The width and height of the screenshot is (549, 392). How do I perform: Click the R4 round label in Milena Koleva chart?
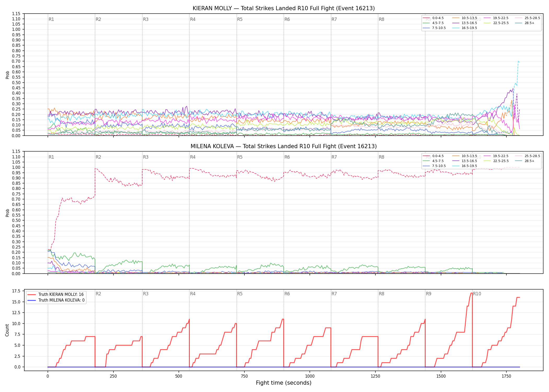pos(193,157)
